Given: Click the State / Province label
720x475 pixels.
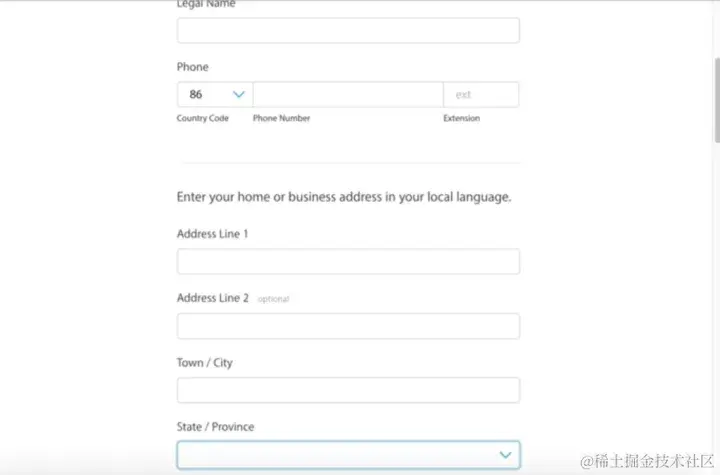Looking at the screenshot, I should [215, 427].
